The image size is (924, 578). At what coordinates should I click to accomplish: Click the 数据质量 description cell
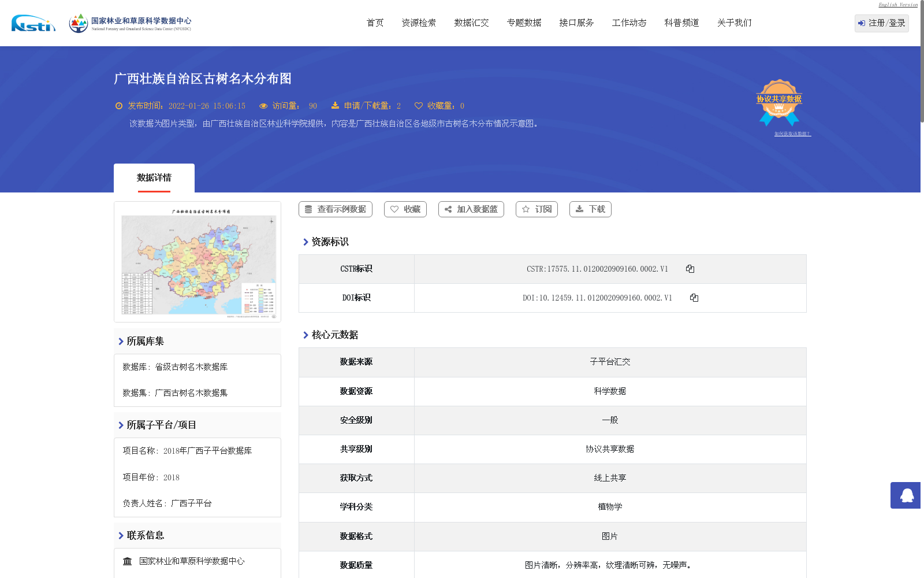610,565
